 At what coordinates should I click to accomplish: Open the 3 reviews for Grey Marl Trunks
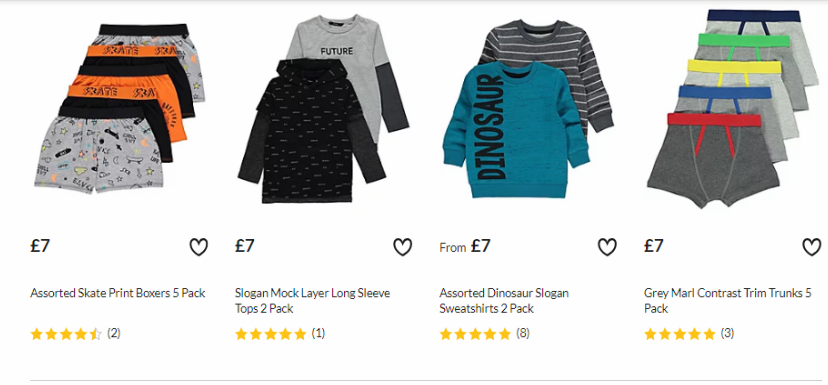coord(727,333)
